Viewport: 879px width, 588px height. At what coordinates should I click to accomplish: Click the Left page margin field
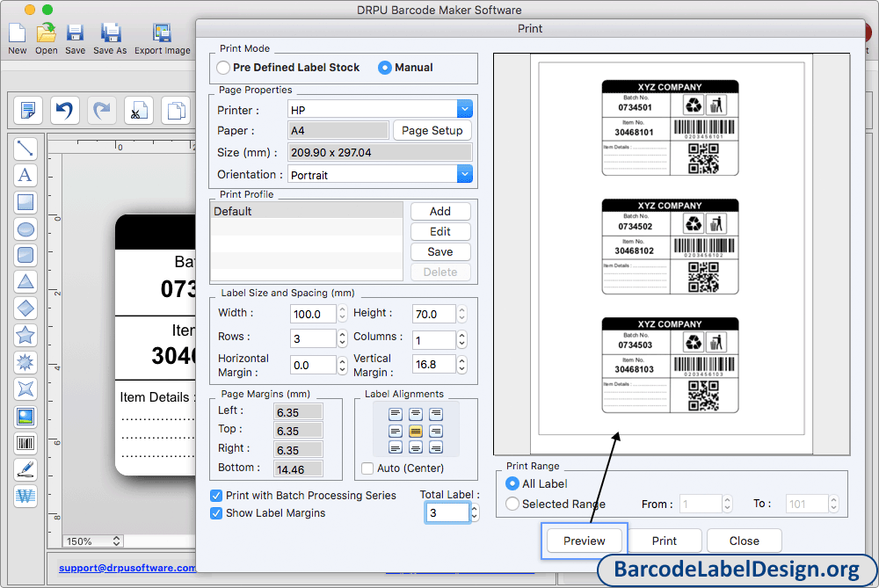298,412
